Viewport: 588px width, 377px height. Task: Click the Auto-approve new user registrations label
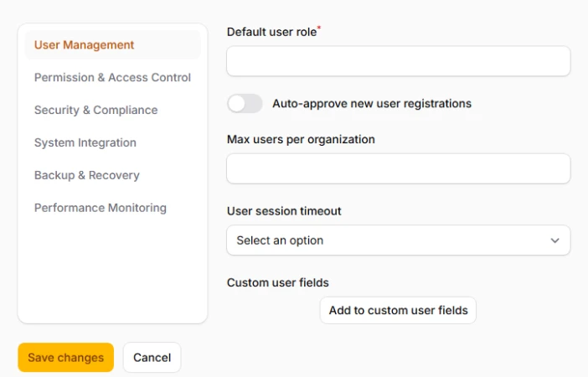click(x=372, y=104)
